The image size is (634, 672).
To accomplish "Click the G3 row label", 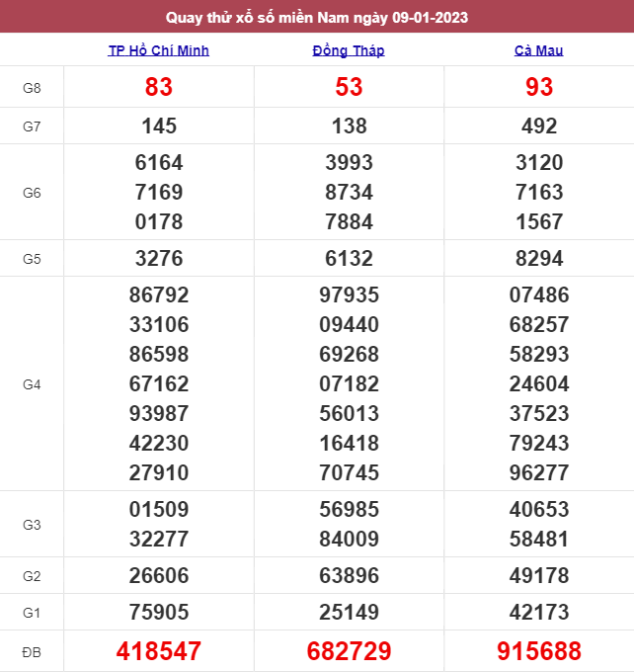I will (32, 525).
